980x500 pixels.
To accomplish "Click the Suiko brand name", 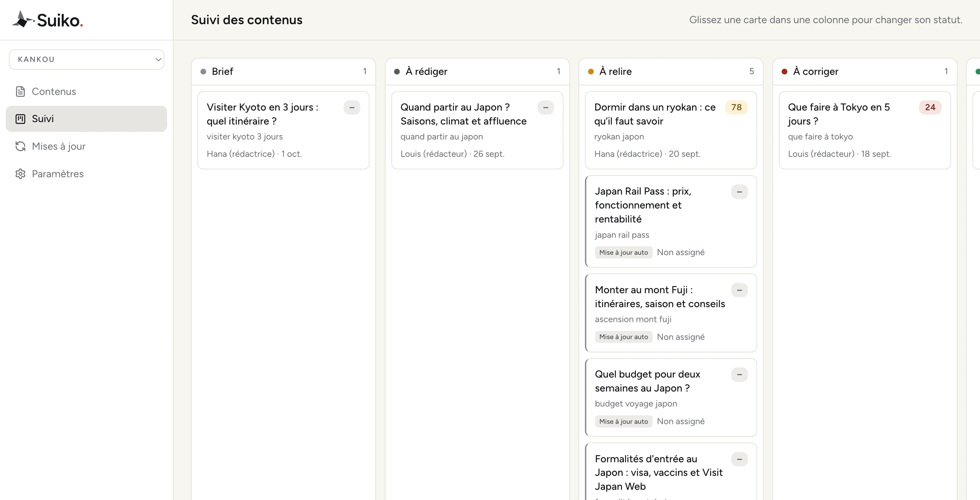I will point(60,20).
